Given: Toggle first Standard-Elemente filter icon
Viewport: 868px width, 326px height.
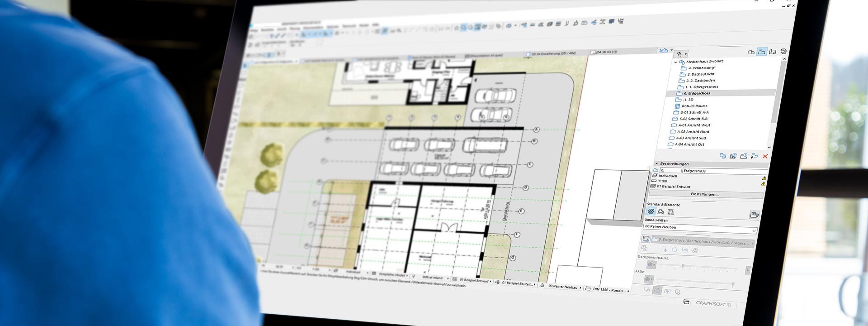Looking at the screenshot, I should click(x=651, y=211).
